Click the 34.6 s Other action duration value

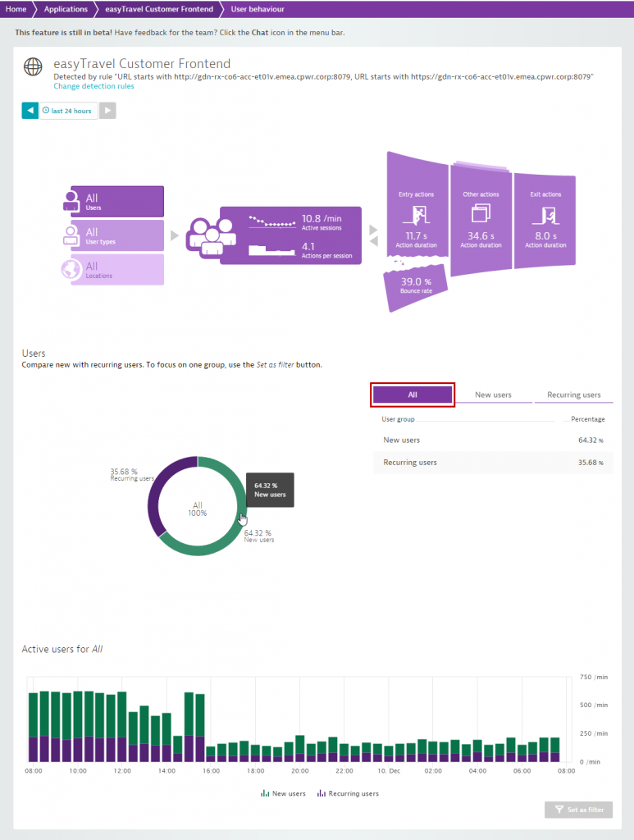coord(481,235)
